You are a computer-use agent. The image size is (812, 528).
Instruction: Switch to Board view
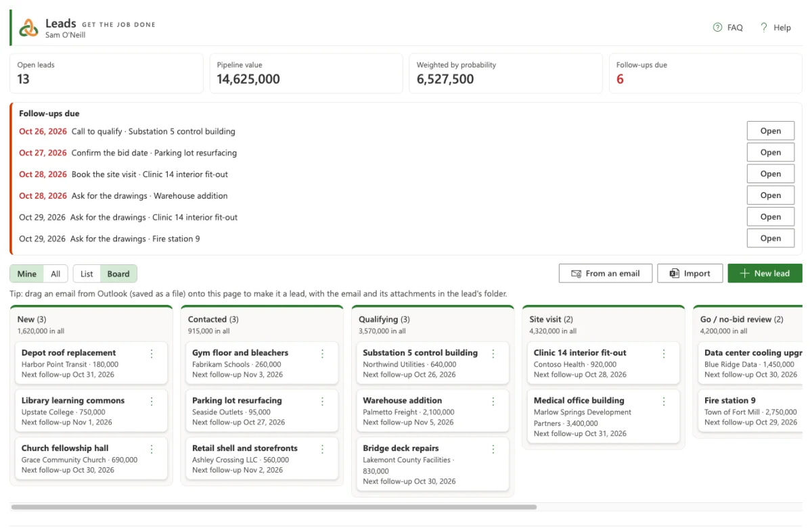point(118,274)
